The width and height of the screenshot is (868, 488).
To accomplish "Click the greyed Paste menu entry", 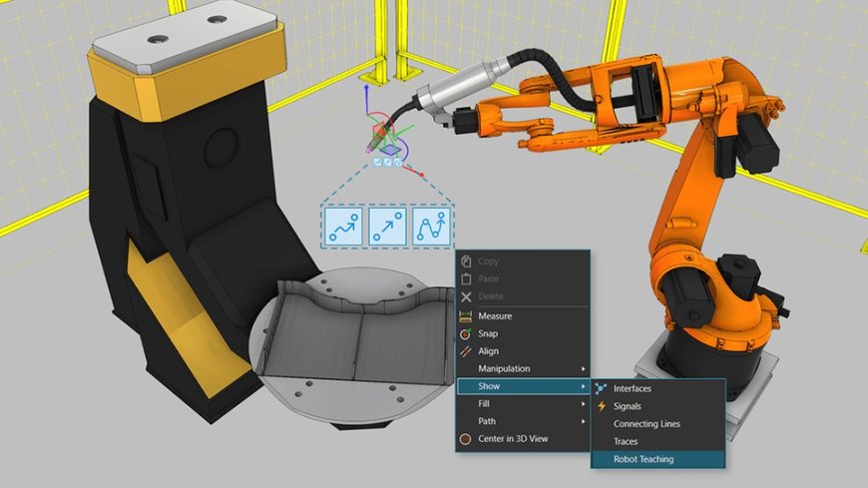I will tap(523, 278).
